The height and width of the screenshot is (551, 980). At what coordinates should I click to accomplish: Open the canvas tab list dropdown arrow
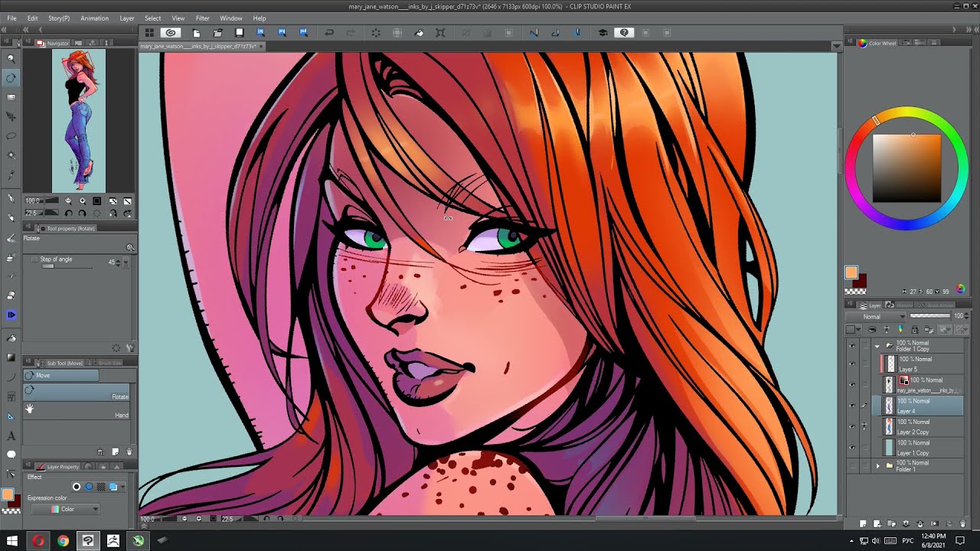836,47
